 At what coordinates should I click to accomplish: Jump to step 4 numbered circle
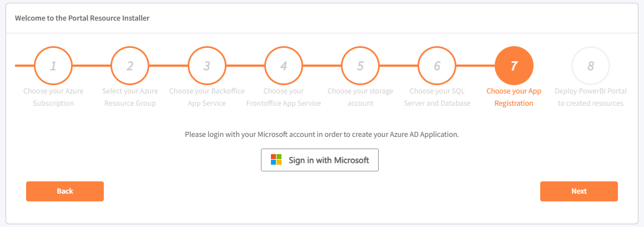coord(284,66)
